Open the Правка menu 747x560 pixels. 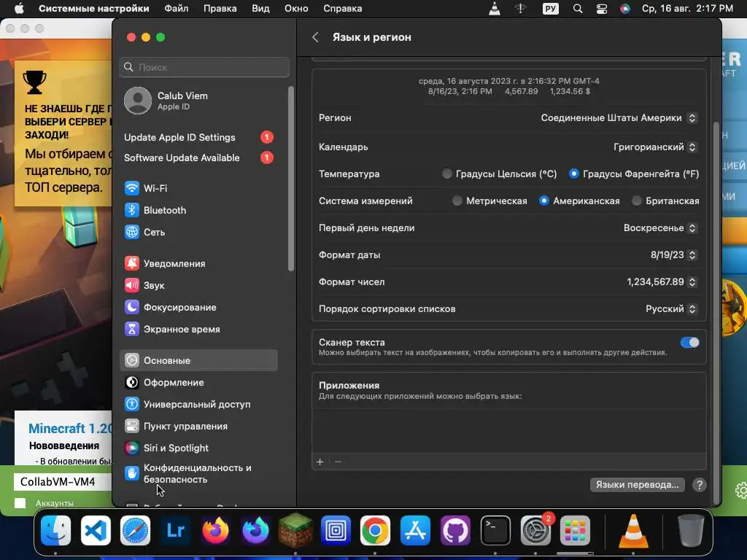(220, 9)
